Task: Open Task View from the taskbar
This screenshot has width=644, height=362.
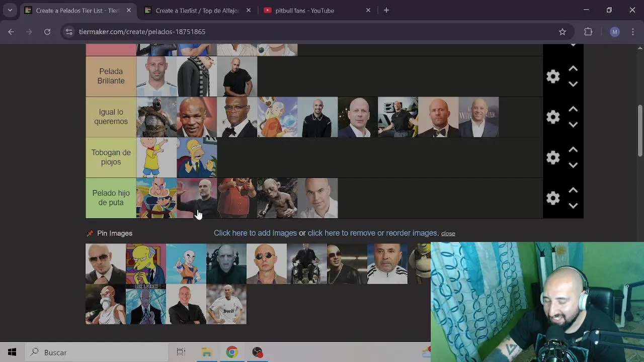Action: (x=181, y=352)
